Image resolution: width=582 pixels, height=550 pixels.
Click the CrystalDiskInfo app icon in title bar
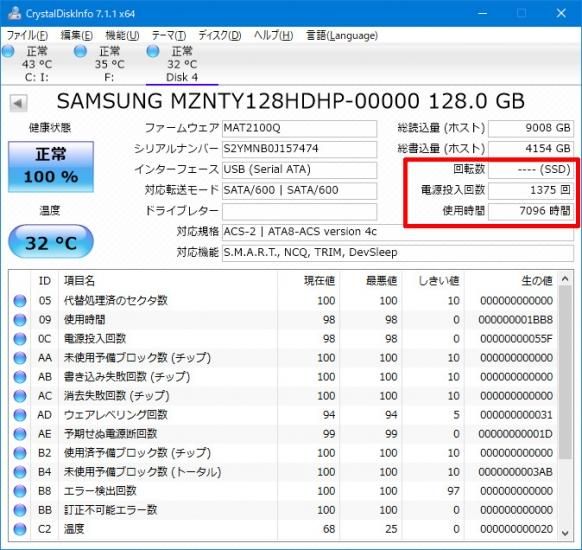[x=14, y=13]
